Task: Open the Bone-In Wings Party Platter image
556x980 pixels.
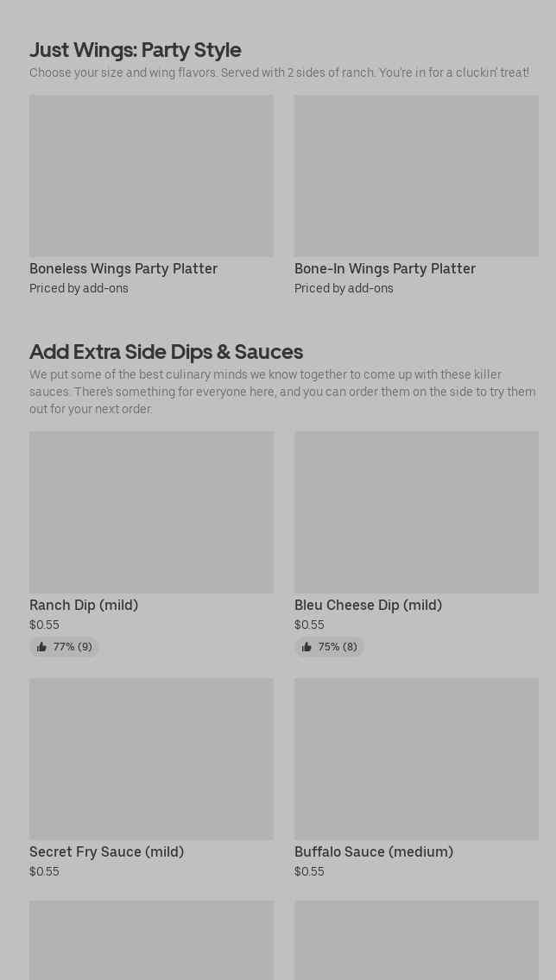Action: 416,176
